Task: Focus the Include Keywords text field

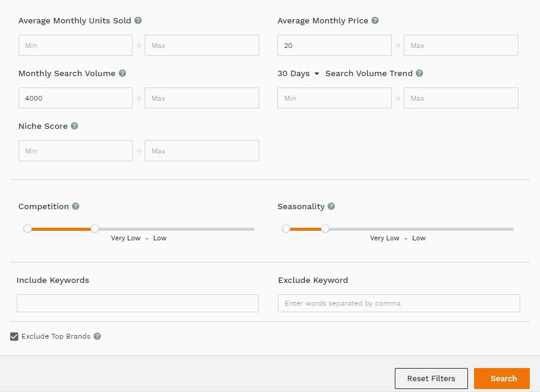Action: tap(137, 303)
